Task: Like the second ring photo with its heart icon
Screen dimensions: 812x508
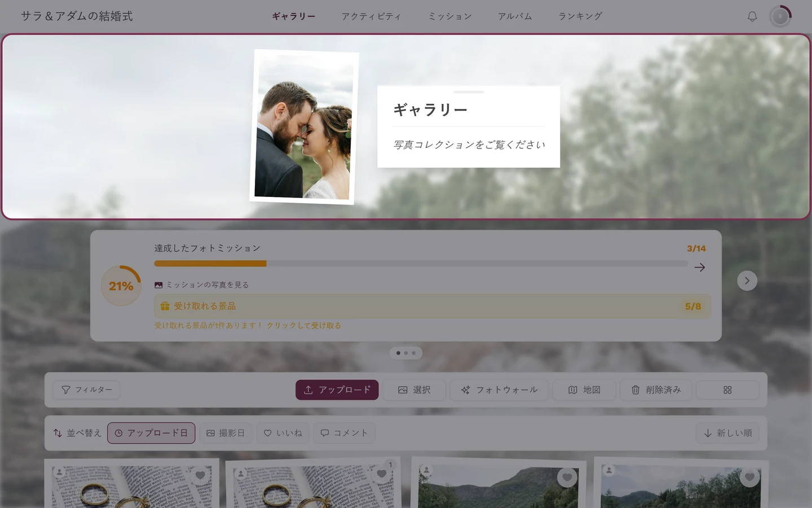Action: [x=381, y=474]
